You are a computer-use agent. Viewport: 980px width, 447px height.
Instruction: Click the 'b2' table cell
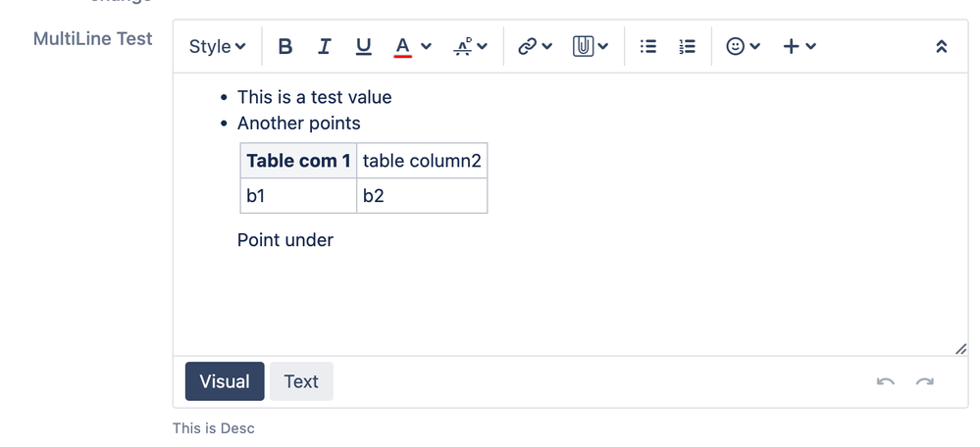click(x=421, y=196)
